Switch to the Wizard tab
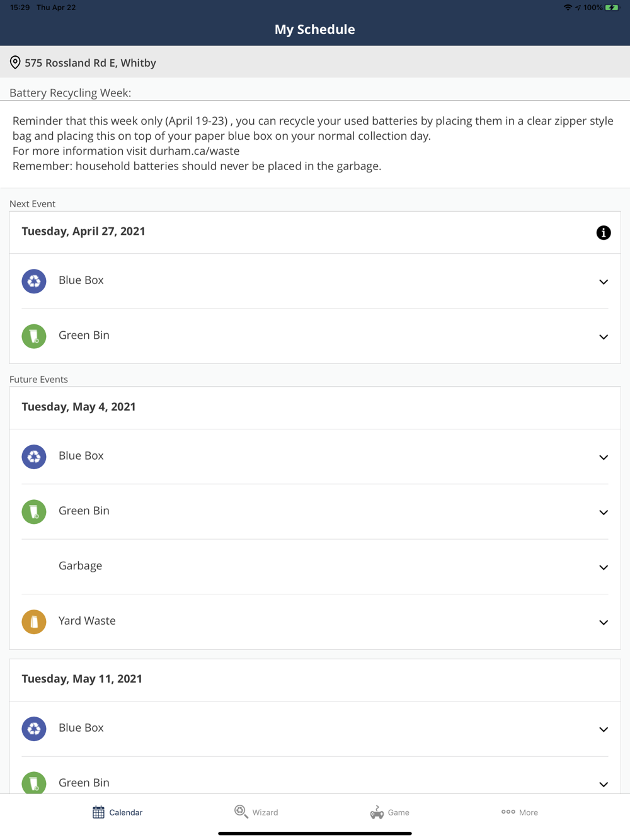Image resolution: width=630 pixels, height=840 pixels. point(256,812)
